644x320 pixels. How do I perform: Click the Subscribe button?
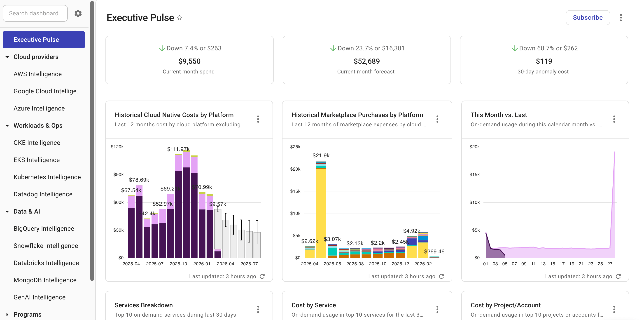click(588, 18)
